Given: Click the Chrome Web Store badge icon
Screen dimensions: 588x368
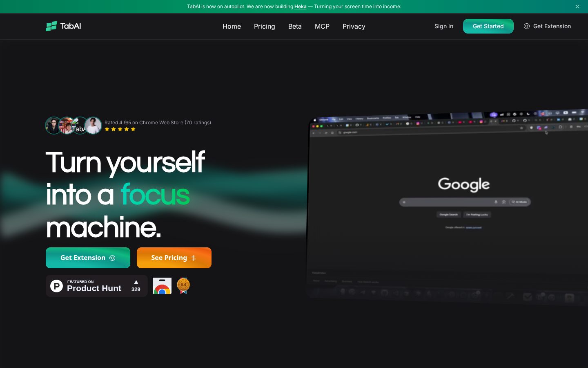Looking at the screenshot, I should click(162, 286).
